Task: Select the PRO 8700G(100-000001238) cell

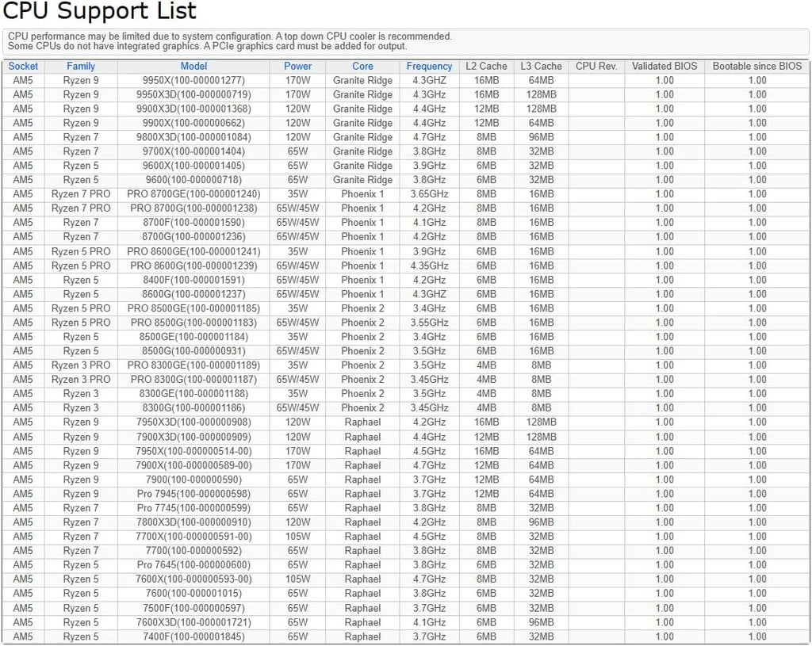Action: 193,208
